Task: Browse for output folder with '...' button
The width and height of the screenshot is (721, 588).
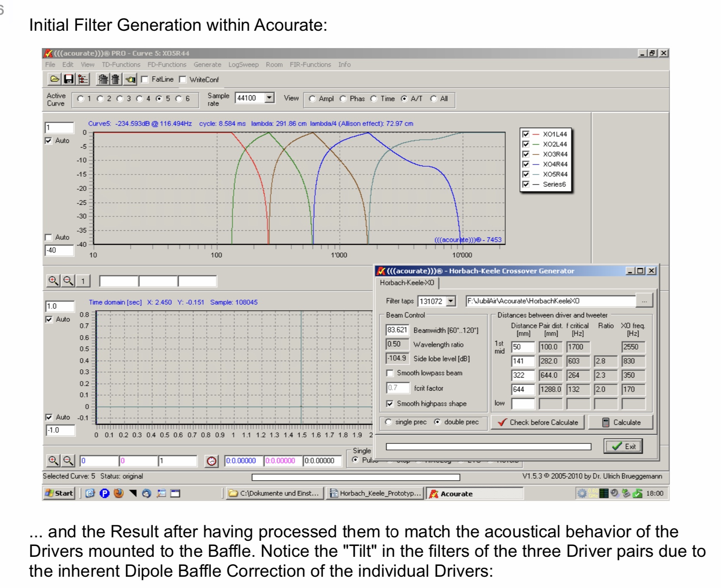Action: point(644,301)
